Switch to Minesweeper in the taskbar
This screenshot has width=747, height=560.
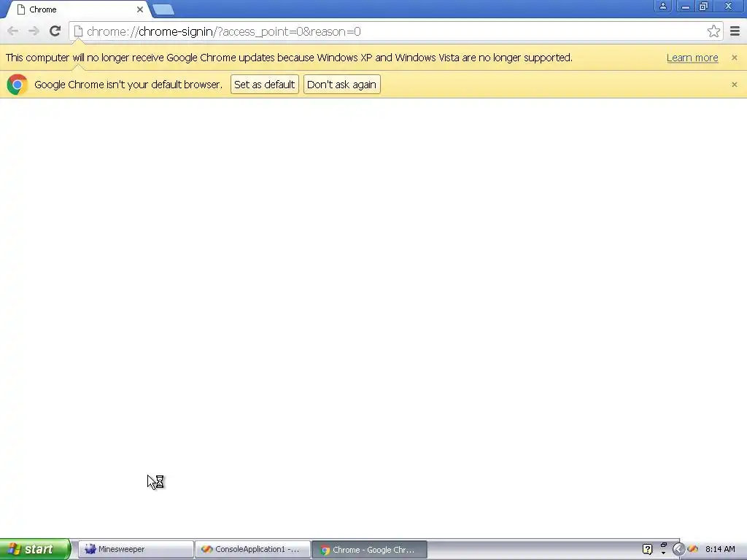[x=135, y=549]
